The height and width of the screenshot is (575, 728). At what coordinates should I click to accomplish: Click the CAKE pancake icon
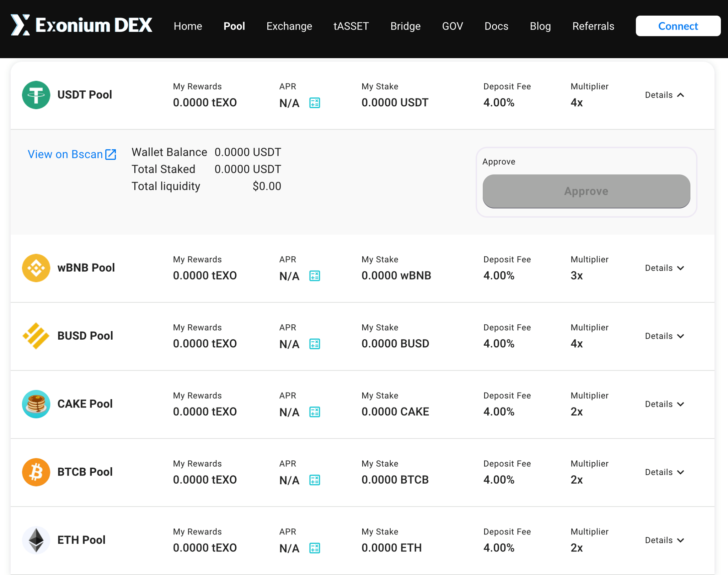pos(36,404)
